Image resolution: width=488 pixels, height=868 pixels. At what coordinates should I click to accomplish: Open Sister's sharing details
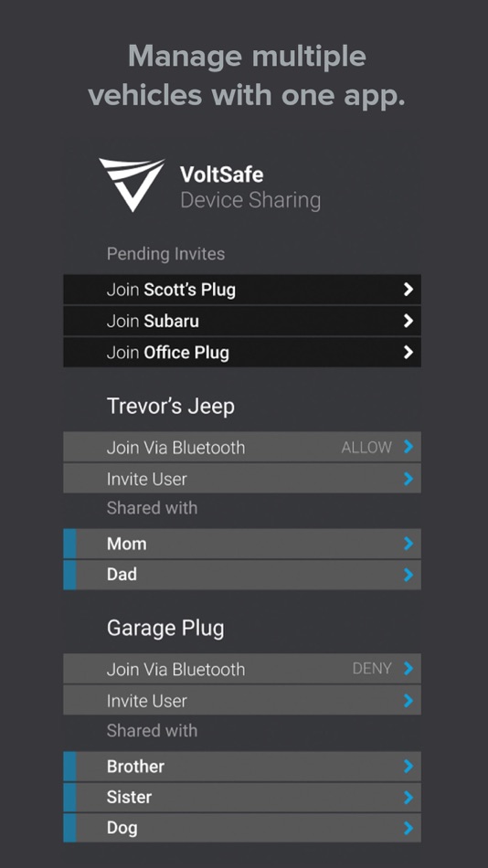[242, 797]
